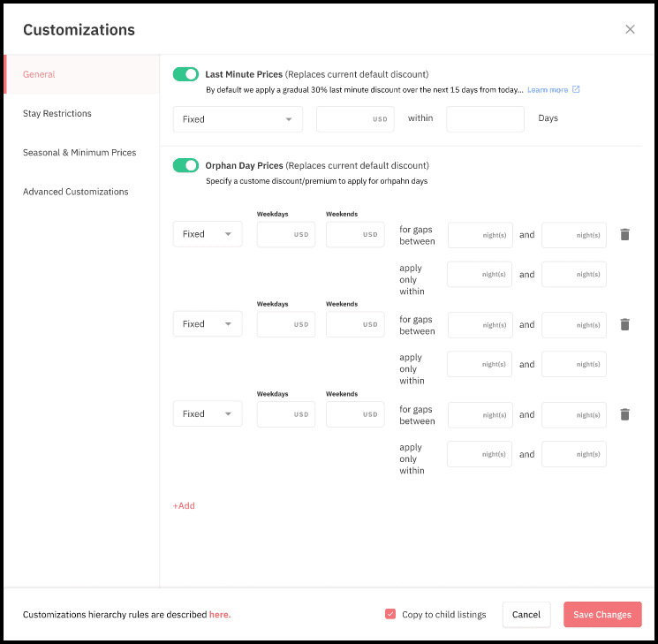The width and height of the screenshot is (658, 644).
Task: Toggle off Last Minute Prices switch
Action: click(185, 74)
